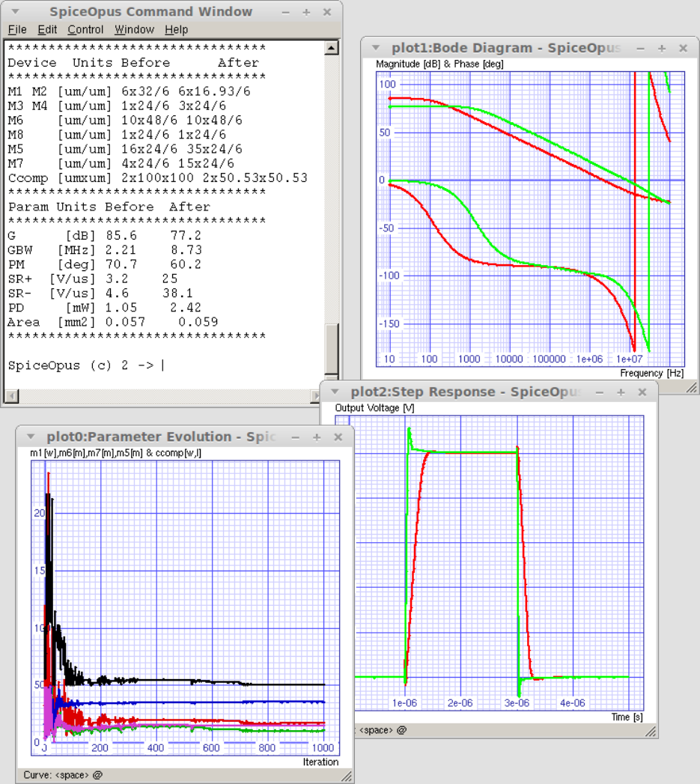
Task: Open the Control menu
Action: tap(85, 29)
